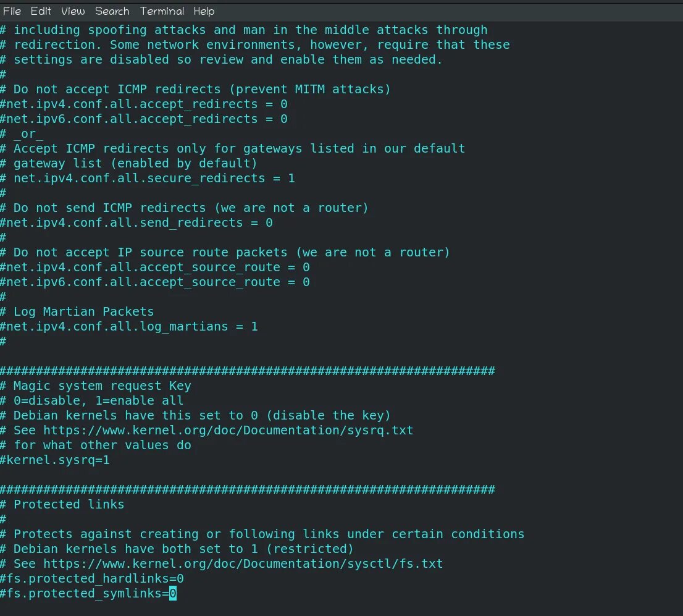683x616 pixels.
Task: Open the Search menu
Action: pos(112,11)
